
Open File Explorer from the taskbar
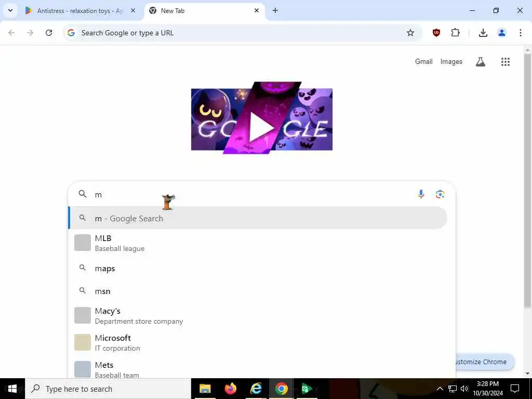tap(205, 389)
